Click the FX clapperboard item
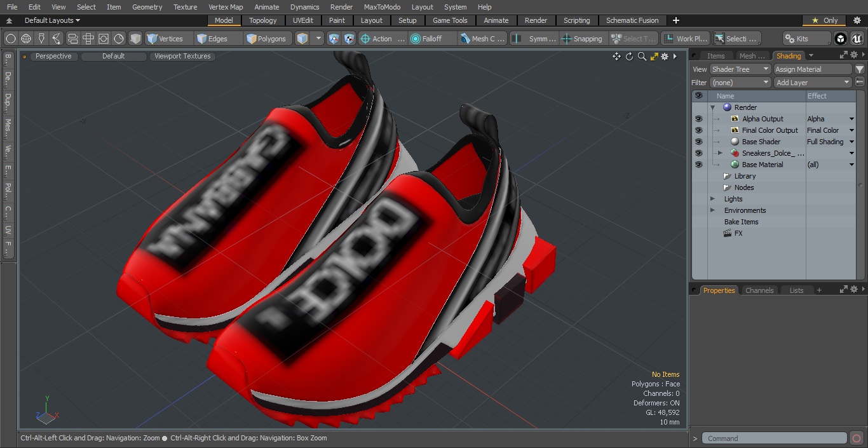 point(733,233)
